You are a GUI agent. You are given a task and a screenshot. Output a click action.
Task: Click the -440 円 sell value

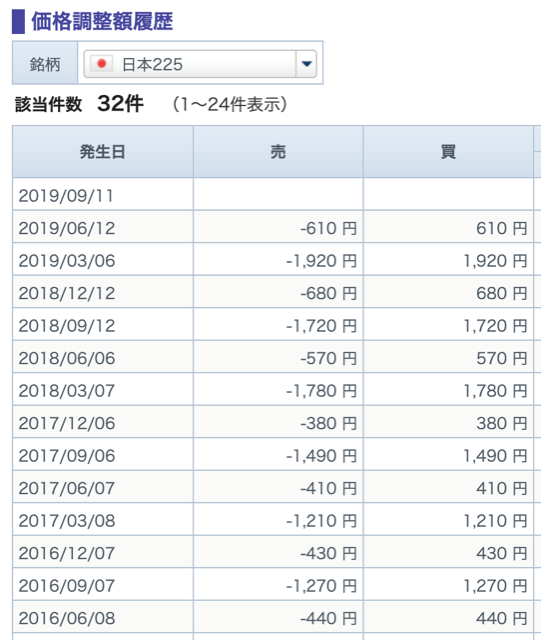[x=329, y=618]
